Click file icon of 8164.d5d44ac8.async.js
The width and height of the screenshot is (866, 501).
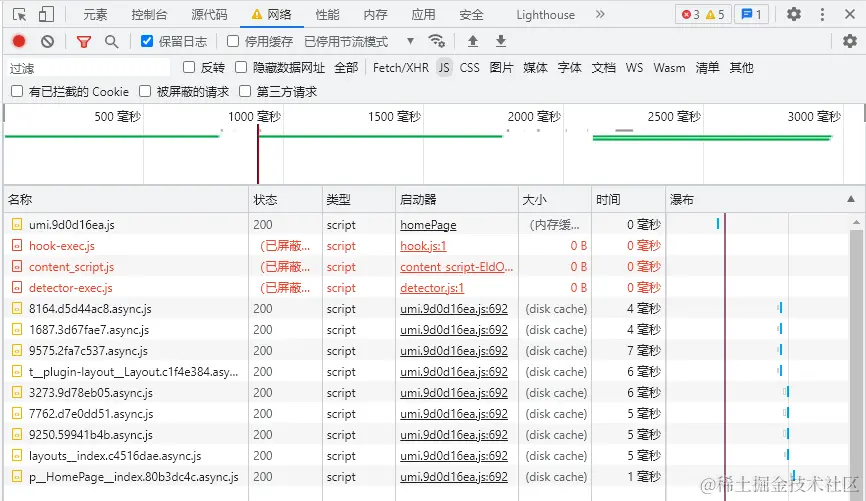tap(17, 308)
